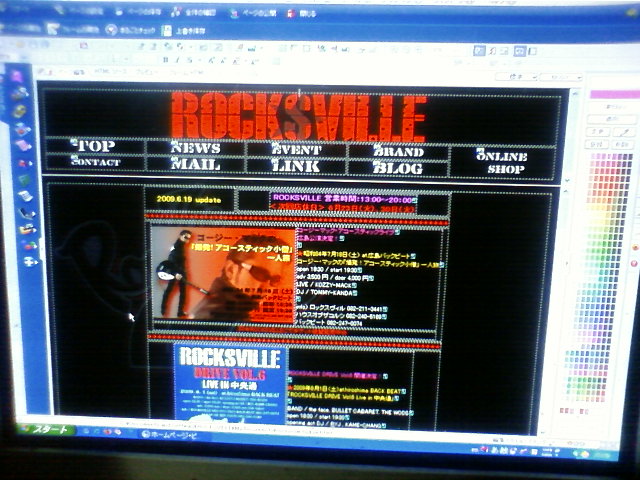Click the green icon in left sidebar
The image size is (640, 480).
click(24, 180)
